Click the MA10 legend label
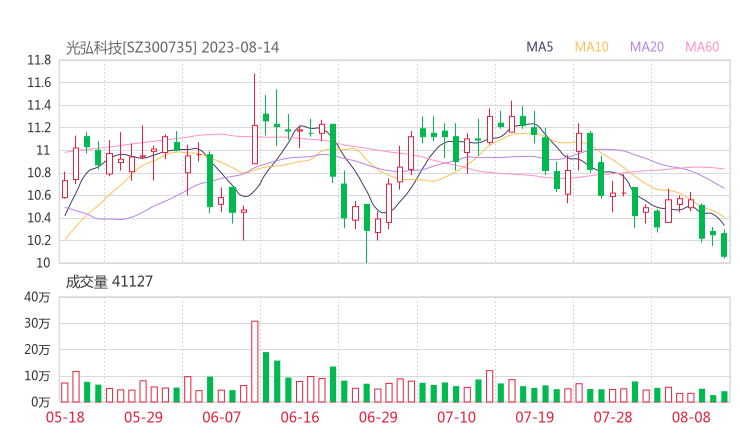740x440 pixels. pyautogui.click(x=591, y=47)
